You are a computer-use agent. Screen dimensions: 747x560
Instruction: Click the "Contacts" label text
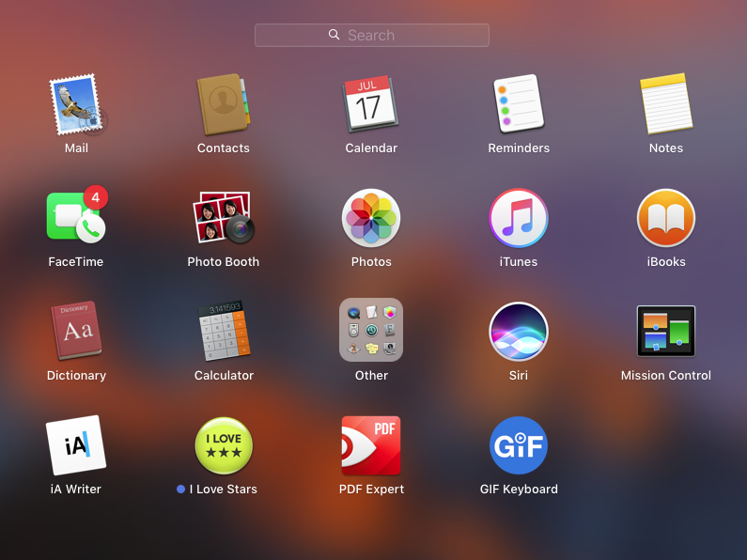coord(224,148)
